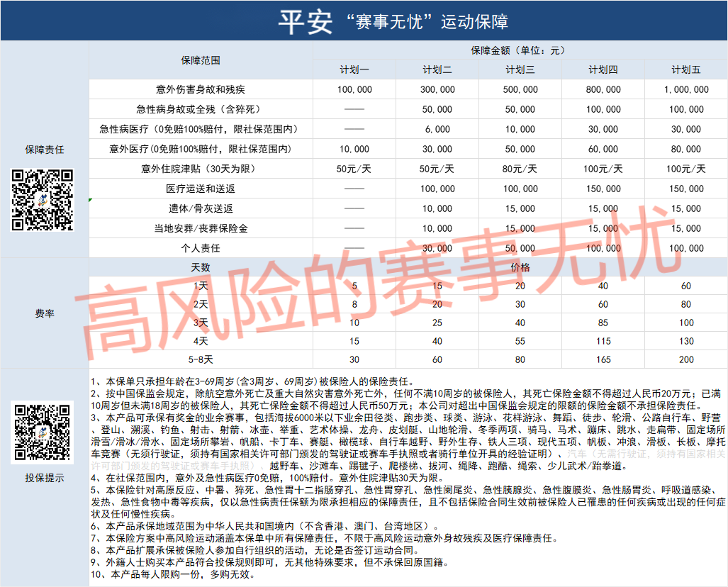Select the 意外伤害身故和残疾 row label
728x587 pixels.
coord(201,89)
